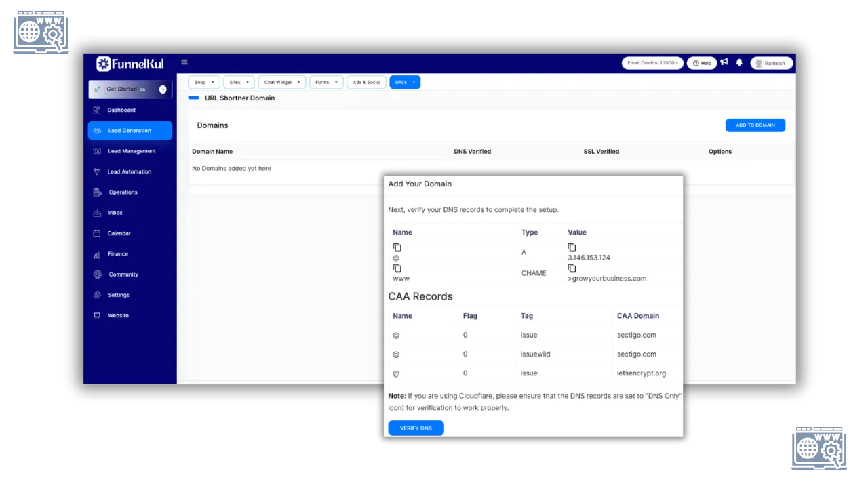Click the Add To Domain button
The image size is (868, 488).
point(755,125)
